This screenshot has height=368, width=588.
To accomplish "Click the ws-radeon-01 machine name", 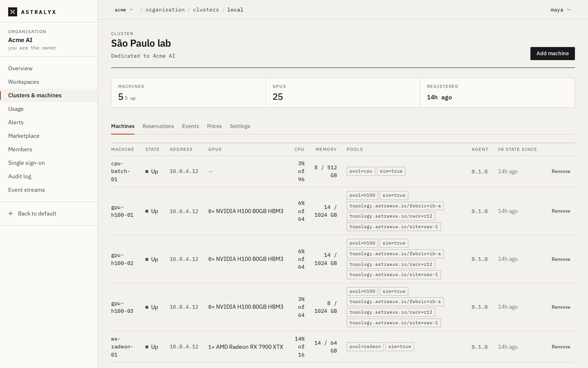I will coord(122,347).
